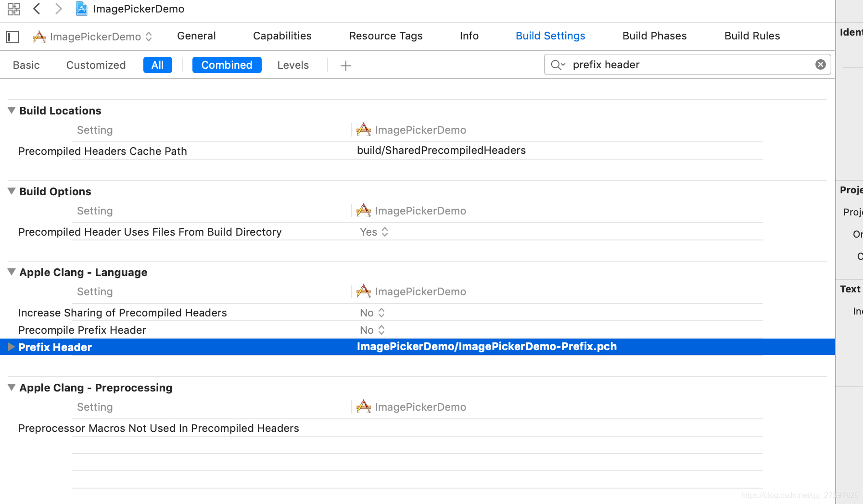Image resolution: width=863 pixels, height=504 pixels.
Task: Clear the search field with X button
Action: [x=821, y=64]
